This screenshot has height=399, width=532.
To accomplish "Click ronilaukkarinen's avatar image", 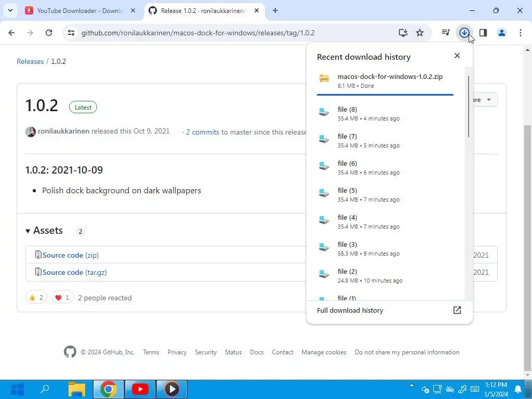I will (31, 131).
